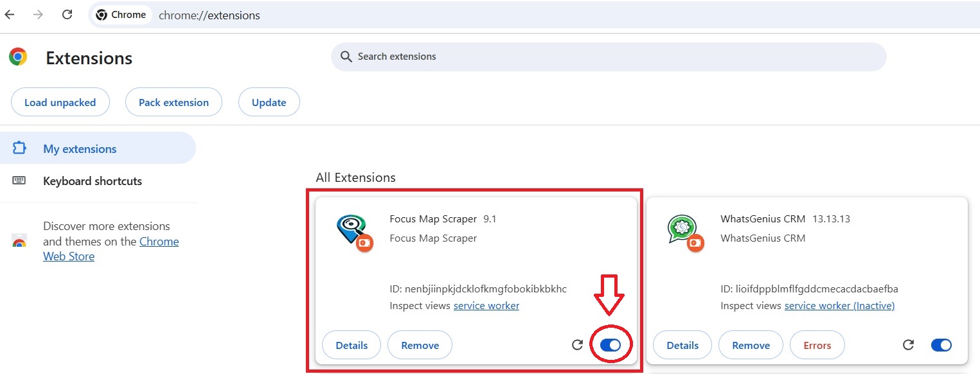Disable the WhatsGenius CRM toggle

pos(941,344)
